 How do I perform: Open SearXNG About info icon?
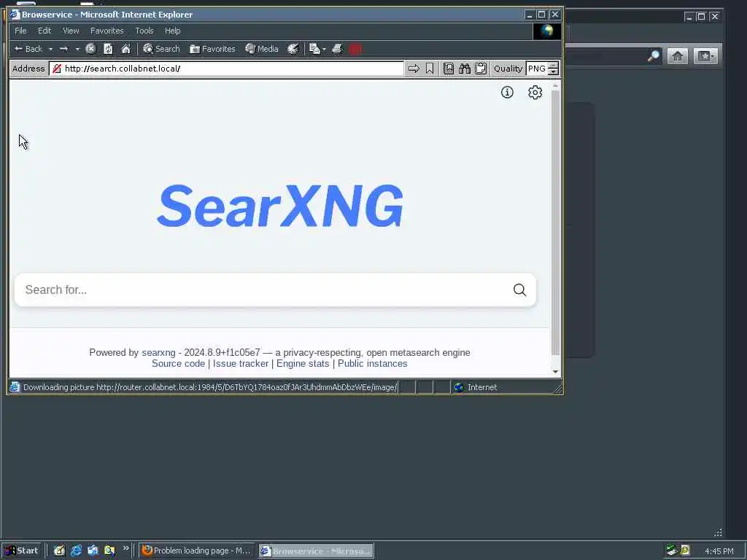(507, 93)
